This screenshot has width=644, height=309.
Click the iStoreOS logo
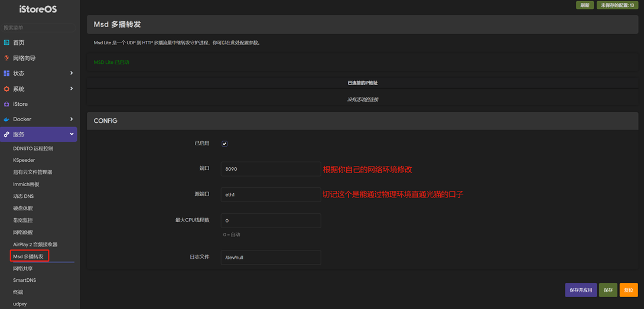click(38, 9)
